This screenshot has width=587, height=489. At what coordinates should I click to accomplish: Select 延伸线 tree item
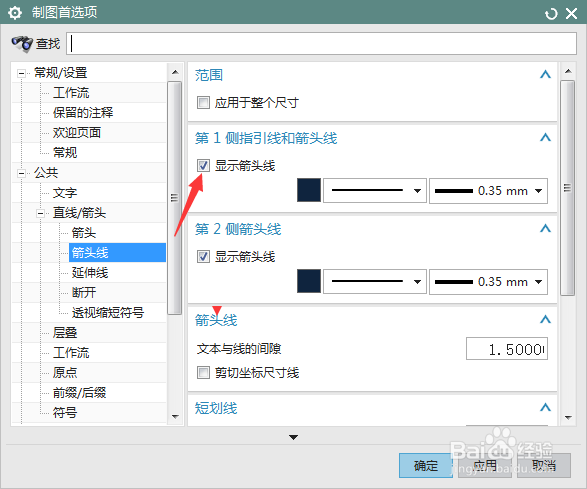(x=90, y=273)
